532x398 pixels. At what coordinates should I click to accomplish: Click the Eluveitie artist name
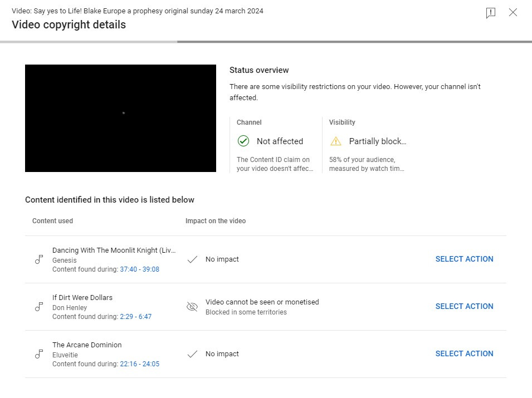(x=65, y=355)
